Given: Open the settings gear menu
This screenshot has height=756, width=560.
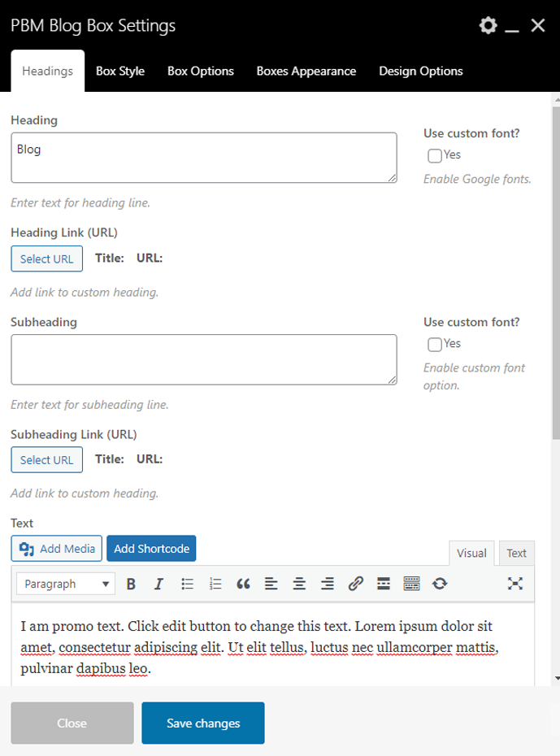Looking at the screenshot, I should coord(488,26).
